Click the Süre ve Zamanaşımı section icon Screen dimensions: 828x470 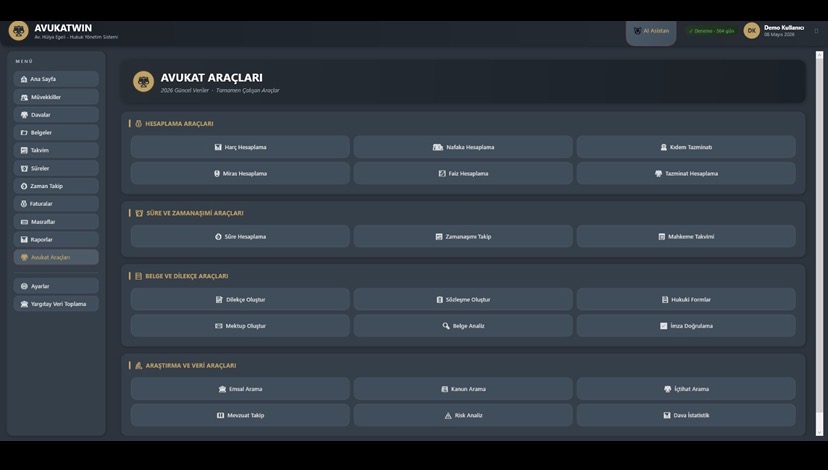tap(139, 213)
